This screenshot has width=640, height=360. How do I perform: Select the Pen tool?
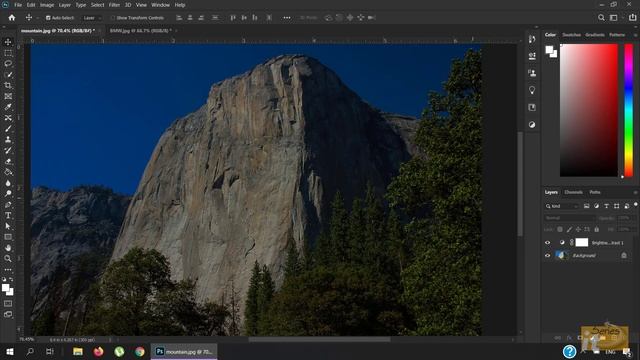coord(8,204)
